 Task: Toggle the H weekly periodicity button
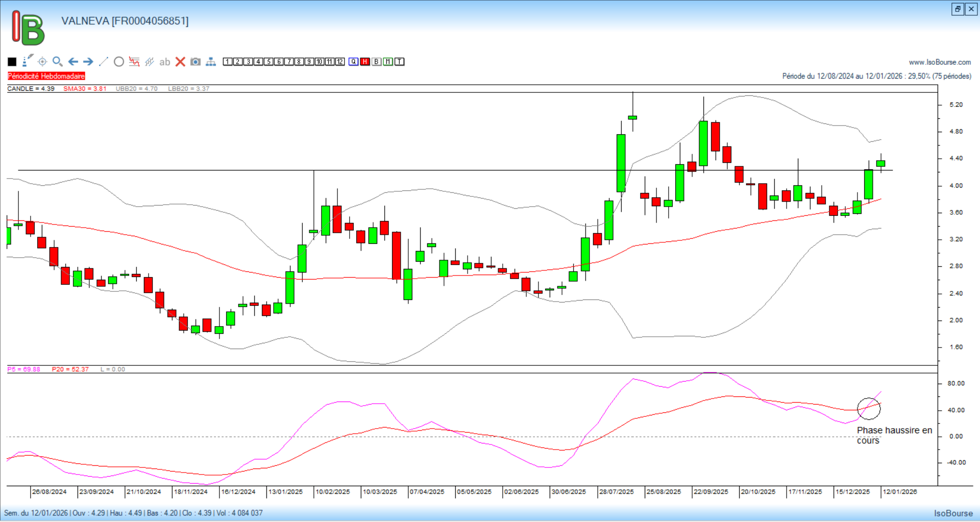pyautogui.click(x=365, y=62)
